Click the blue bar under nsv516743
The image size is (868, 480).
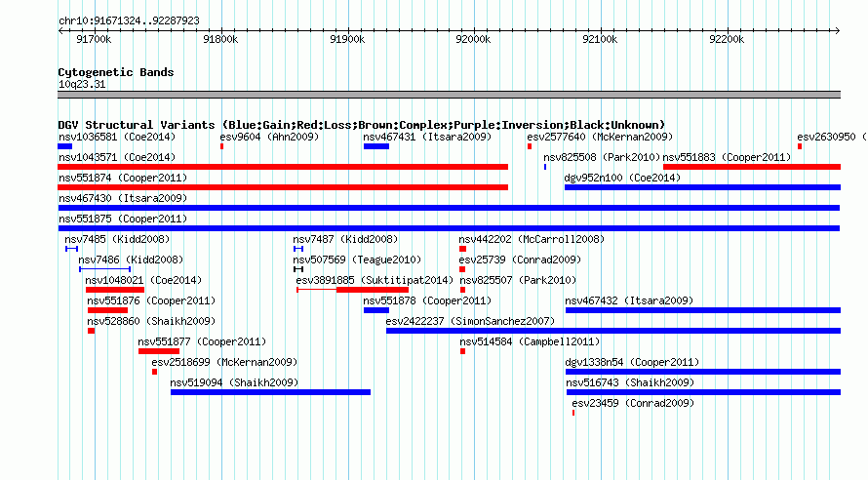click(703, 392)
